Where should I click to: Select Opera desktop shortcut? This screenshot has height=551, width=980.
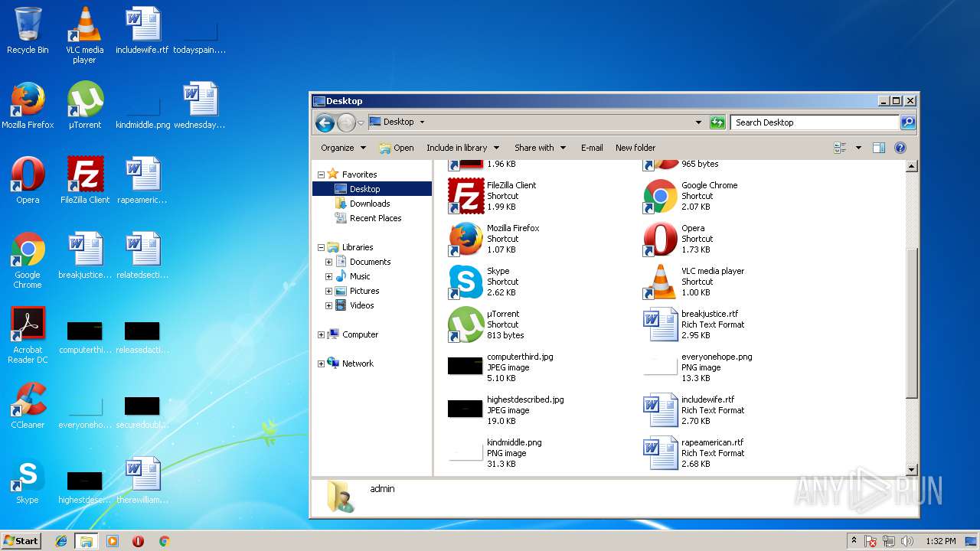coord(28,181)
